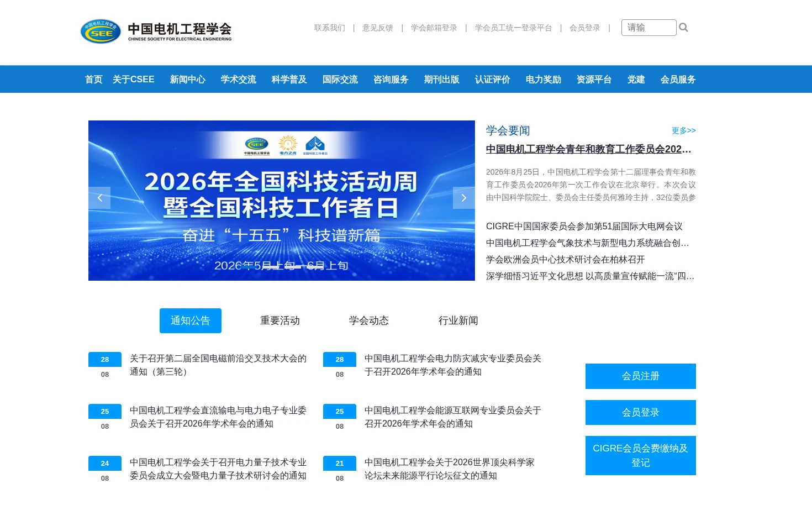Screen dimensions: 812x510
Task: Open 深学细悟习近平文化思想 news item
Action: tap(590, 276)
